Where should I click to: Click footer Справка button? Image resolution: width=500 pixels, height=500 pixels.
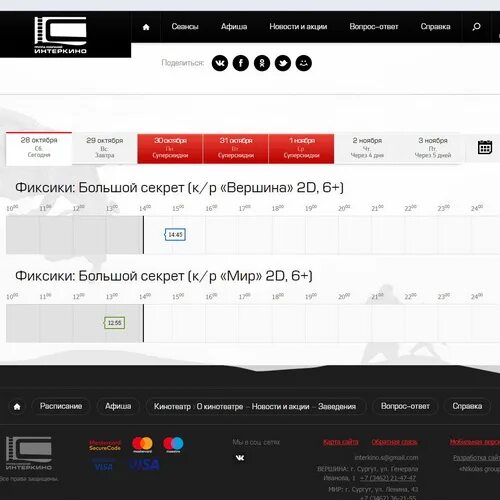[x=467, y=406]
